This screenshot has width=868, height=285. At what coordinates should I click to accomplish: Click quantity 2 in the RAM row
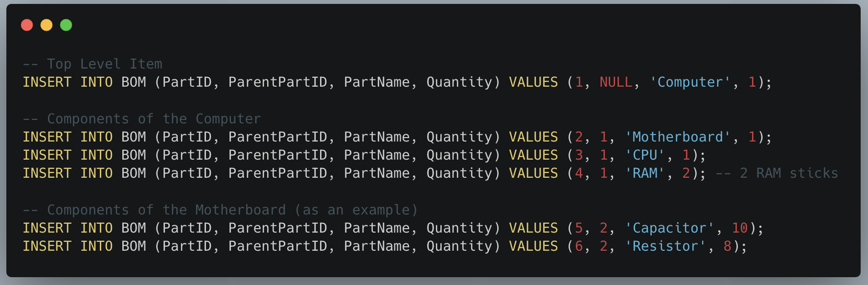[686, 173]
